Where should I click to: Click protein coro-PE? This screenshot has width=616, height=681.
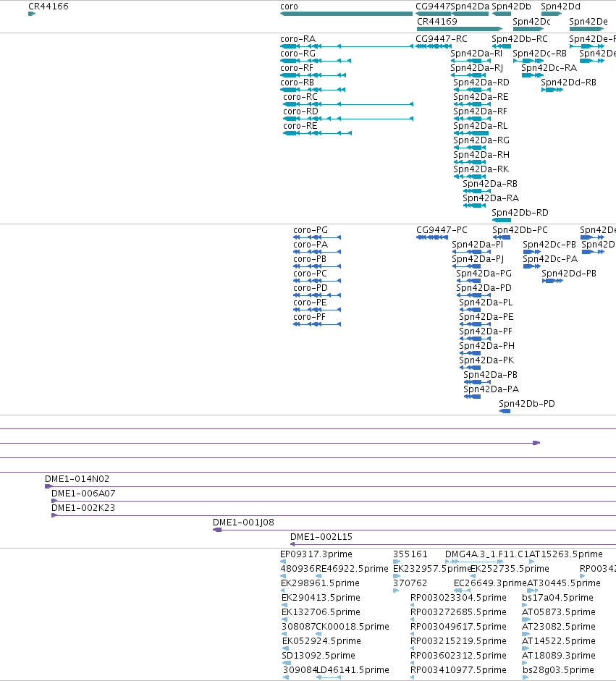(x=311, y=303)
